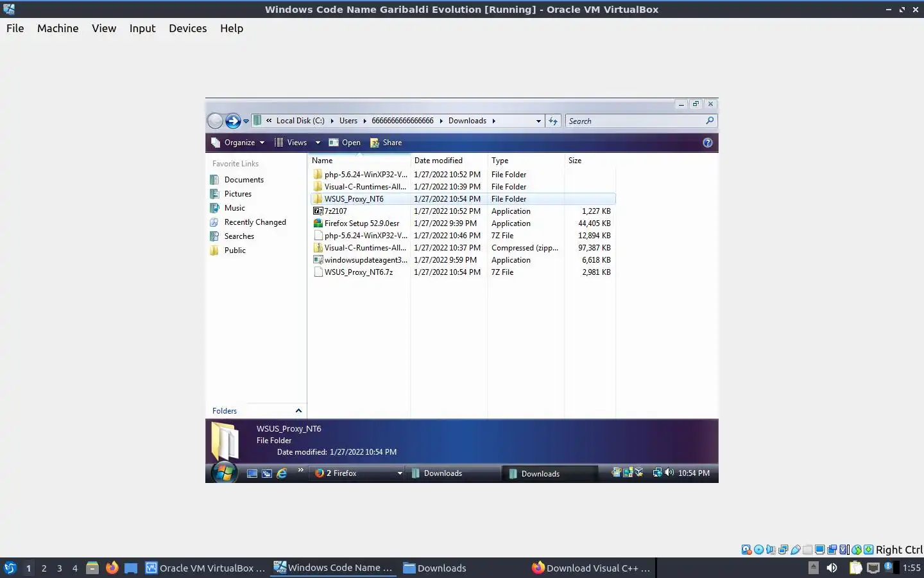Open the Recently Changed favorite link

coord(255,222)
